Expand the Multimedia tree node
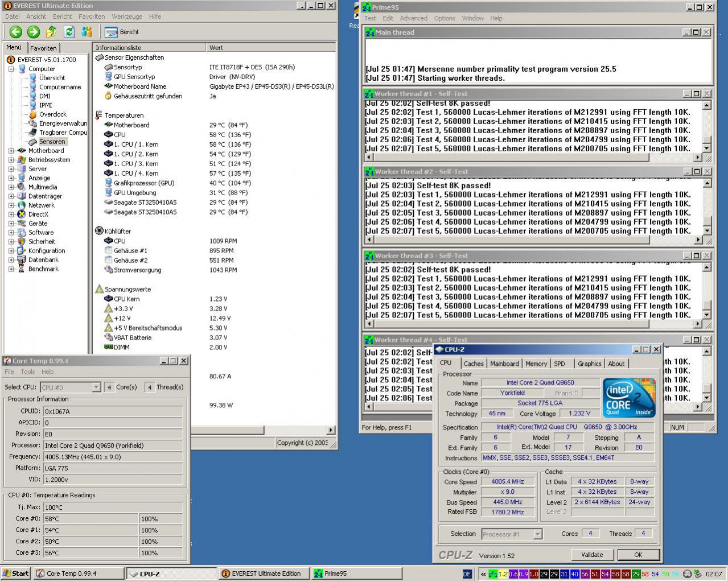This screenshot has width=728, height=582. [11, 187]
